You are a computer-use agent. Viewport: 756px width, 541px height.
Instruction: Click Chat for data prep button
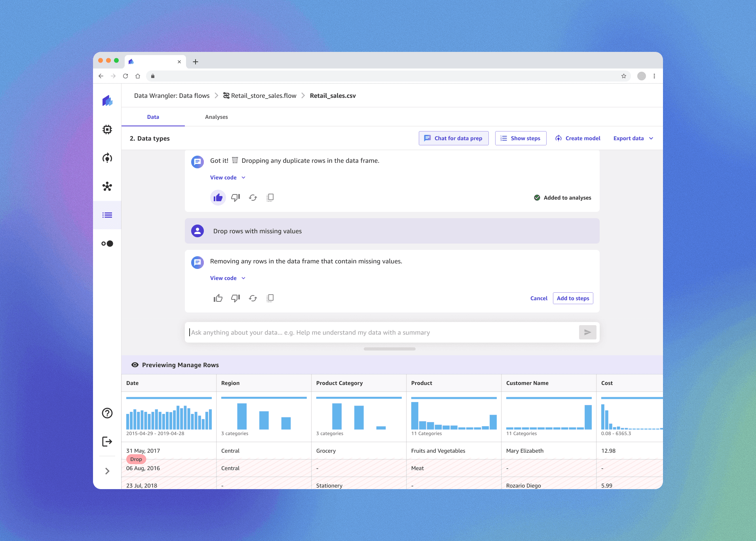point(454,138)
